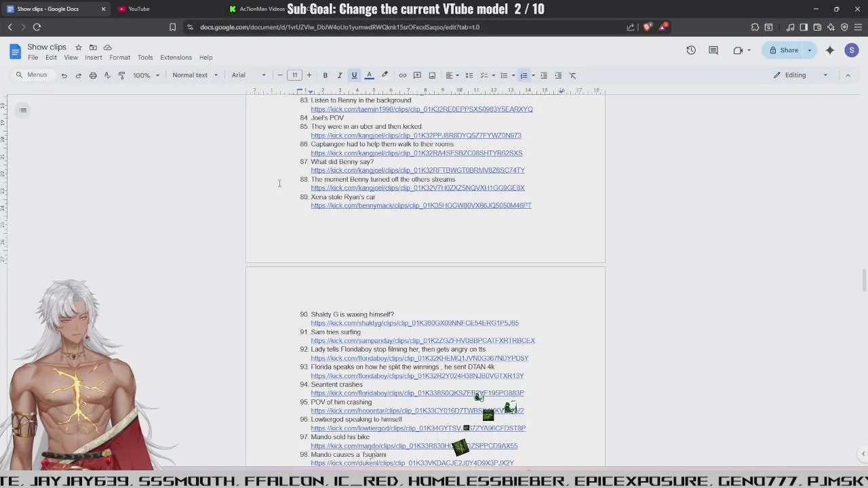The width and height of the screenshot is (868, 488).
Task: Open the Arial font dropdown
Action: point(249,75)
